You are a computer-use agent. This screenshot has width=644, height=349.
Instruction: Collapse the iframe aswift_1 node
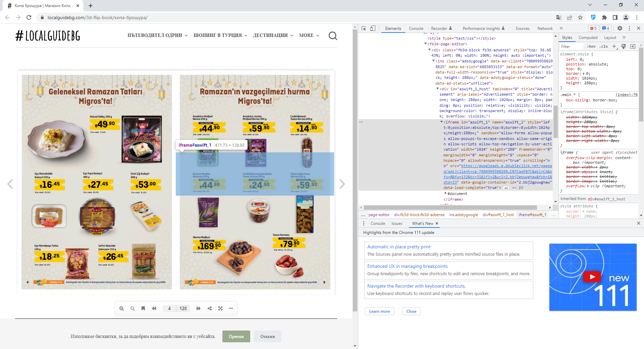pos(441,122)
